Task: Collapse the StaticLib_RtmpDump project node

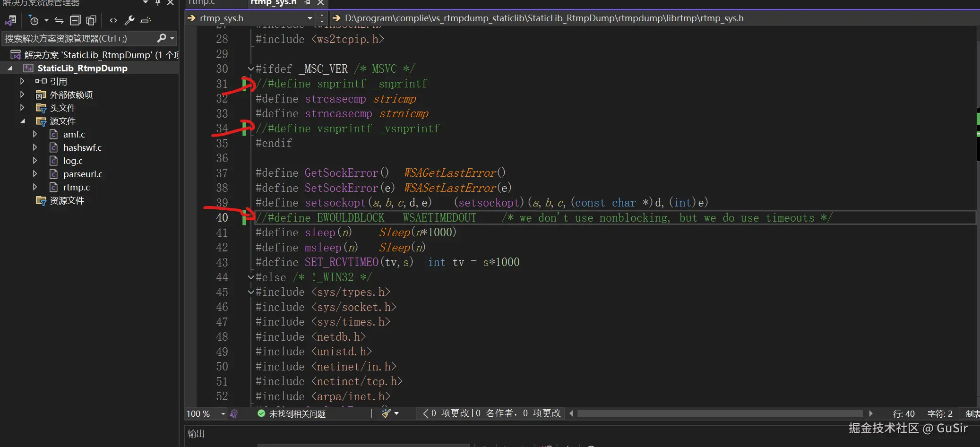Action: point(10,68)
